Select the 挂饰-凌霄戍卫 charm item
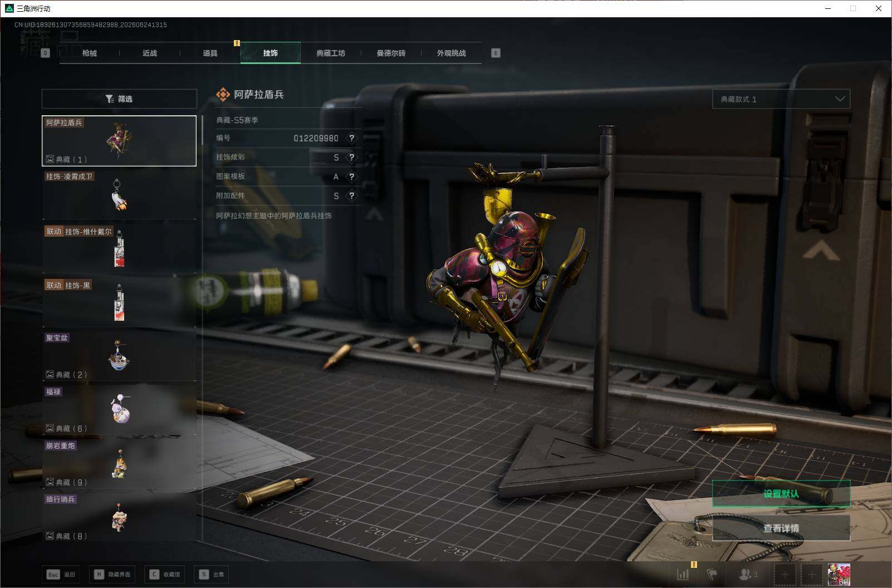The image size is (892, 588). [x=119, y=194]
